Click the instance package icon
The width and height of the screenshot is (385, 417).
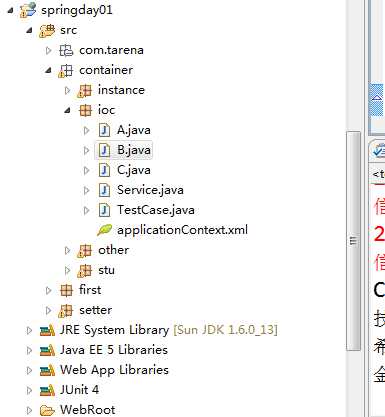pyautogui.click(x=84, y=90)
